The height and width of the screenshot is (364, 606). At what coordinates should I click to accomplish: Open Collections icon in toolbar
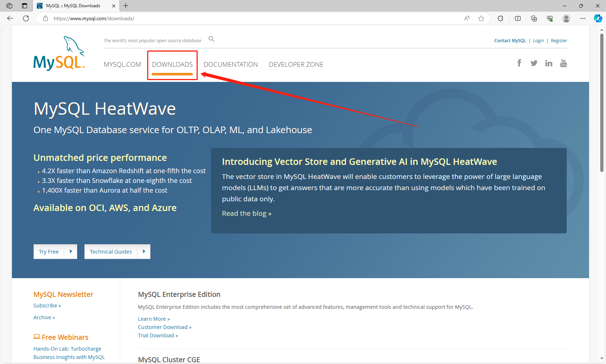point(534,18)
